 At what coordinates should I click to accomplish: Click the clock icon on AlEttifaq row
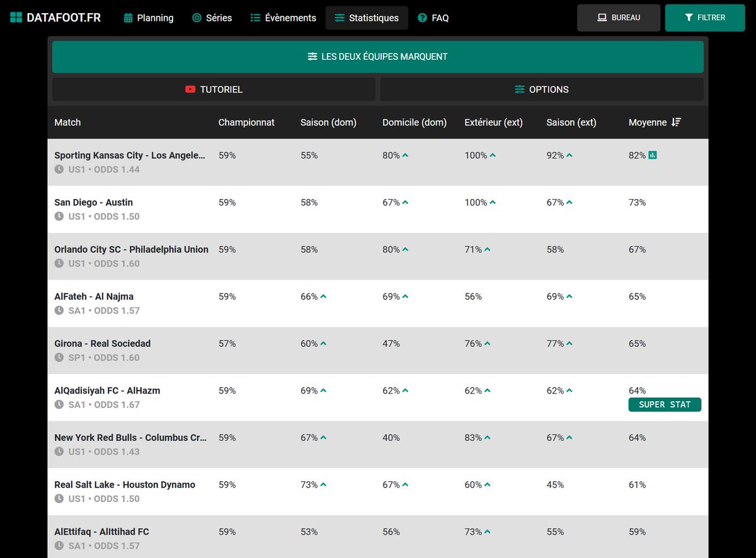click(59, 546)
